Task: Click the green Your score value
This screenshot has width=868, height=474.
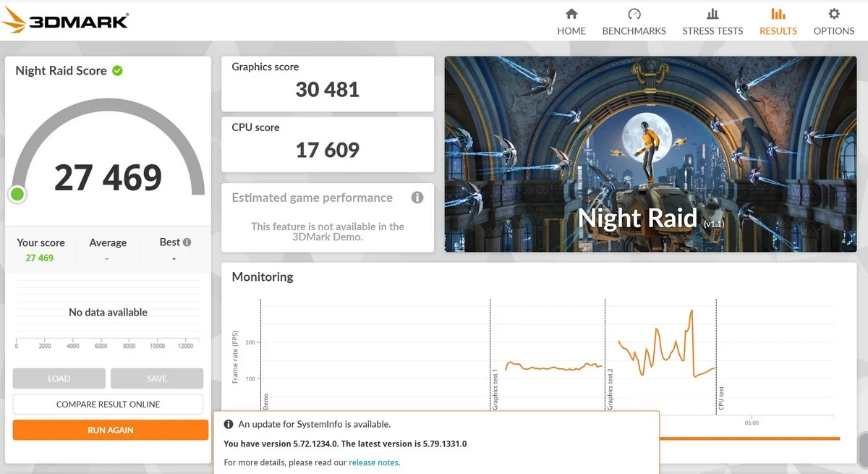Action: (40, 258)
